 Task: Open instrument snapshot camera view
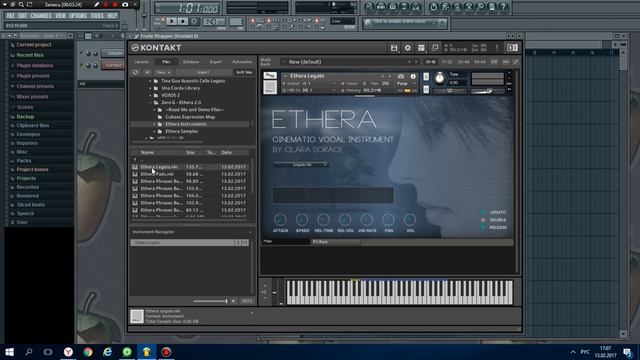click(x=401, y=76)
